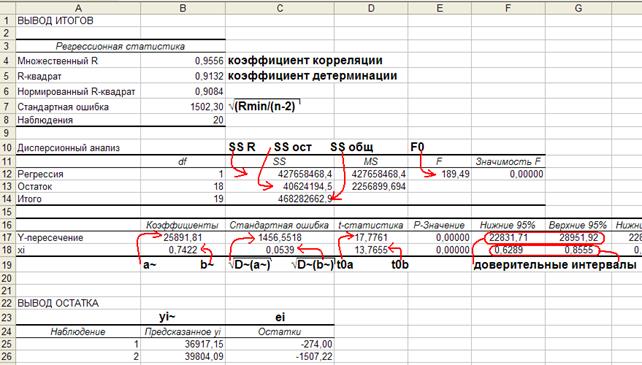
Task: Click 'Верхние 95%' header cell
Action: [x=577, y=225]
